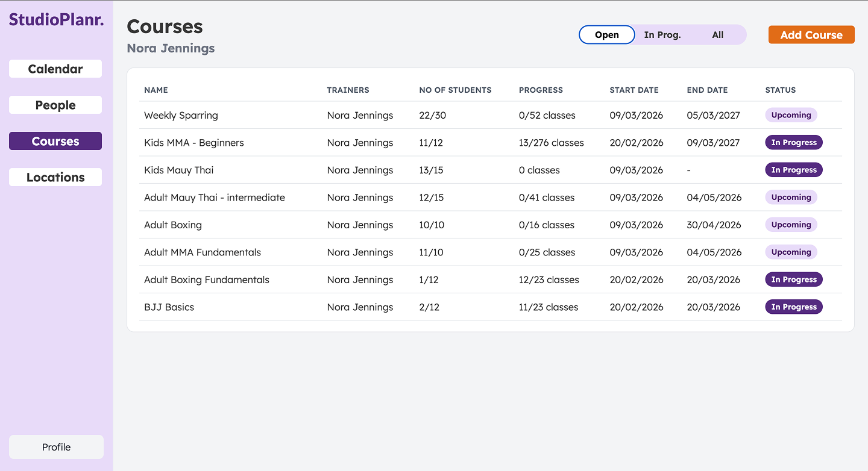This screenshot has width=868, height=471.
Task: Click trainer Nora Jennings on Adult Boxing Fundamentals
Action: 360,279
